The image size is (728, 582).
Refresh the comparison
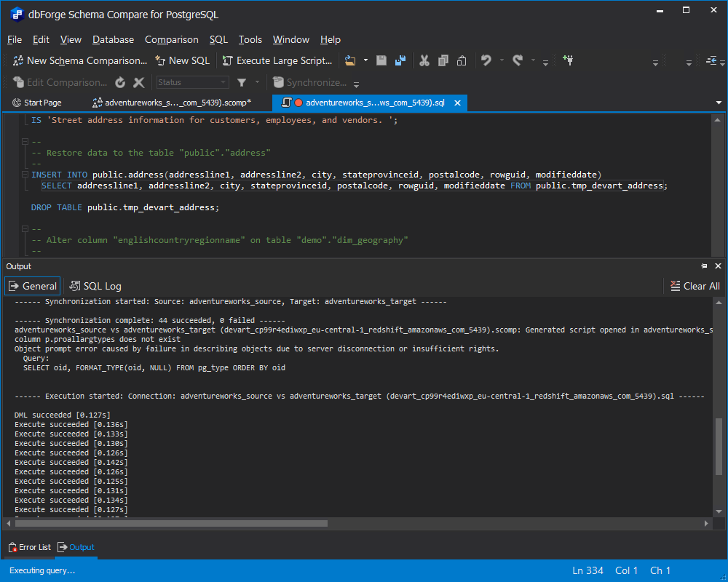(x=120, y=83)
